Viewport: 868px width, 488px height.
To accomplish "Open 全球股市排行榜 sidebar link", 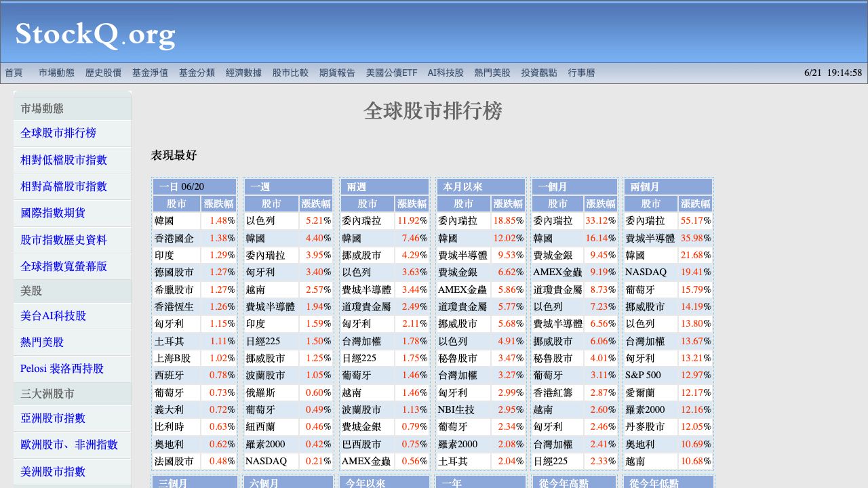I will pyautogui.click(x=58, y=133).
